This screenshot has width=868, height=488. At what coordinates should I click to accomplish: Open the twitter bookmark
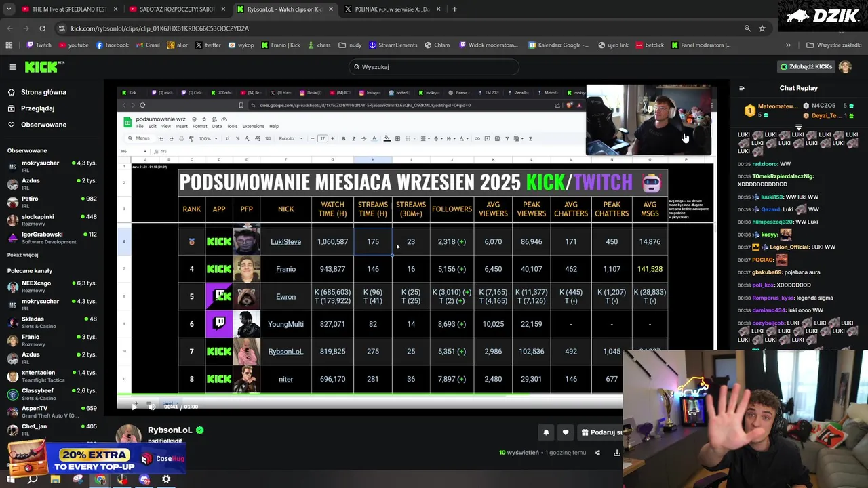[x=208, y=45]
